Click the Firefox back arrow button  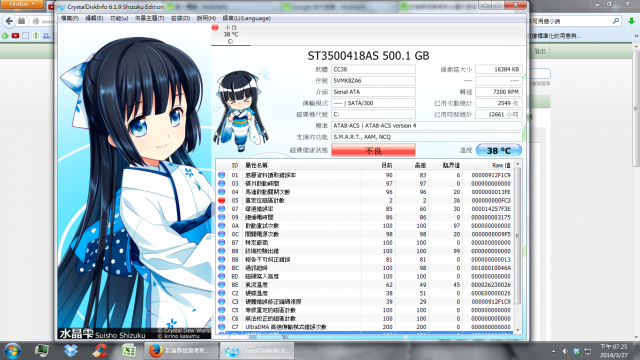9,21
